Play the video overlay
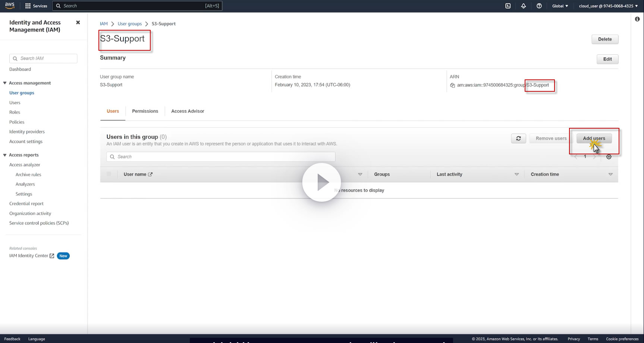The width and height of the screenshot is (644, 343). (x=321, y=182)
